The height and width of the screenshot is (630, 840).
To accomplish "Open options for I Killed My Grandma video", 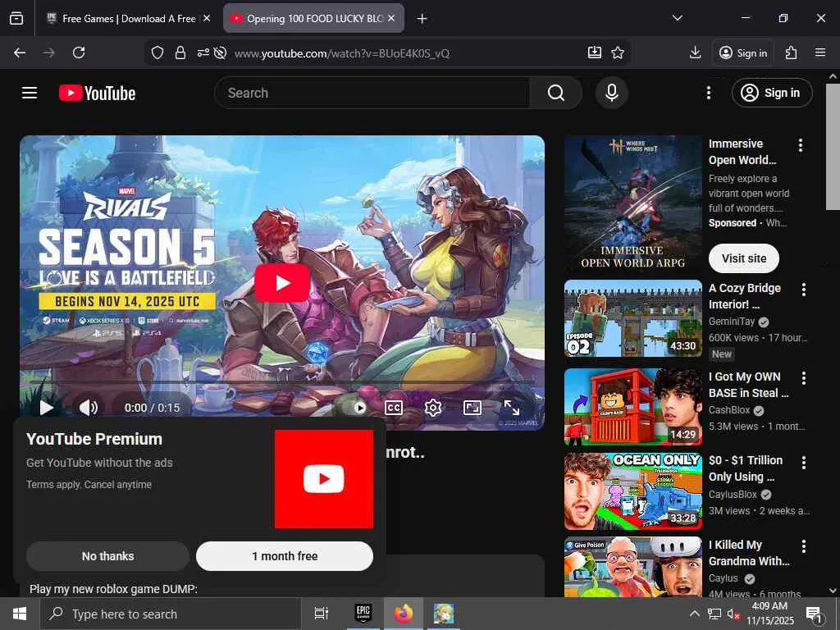I will pos(804,546).
